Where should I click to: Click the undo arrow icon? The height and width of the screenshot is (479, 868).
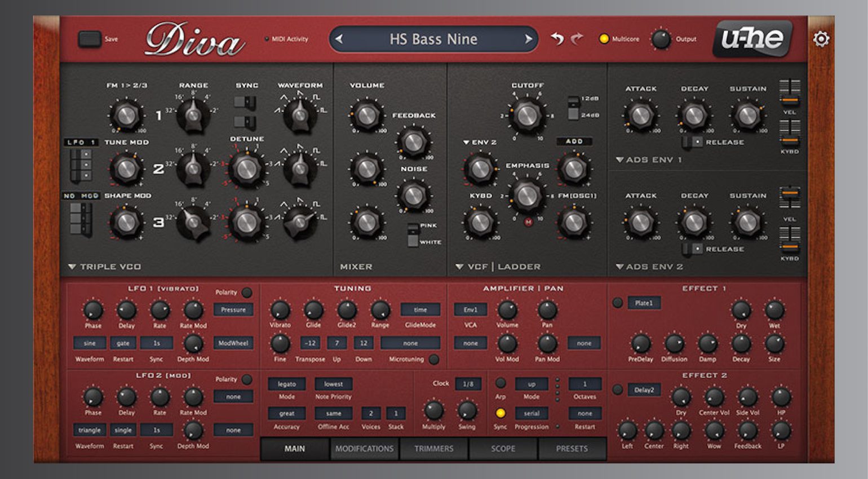tap(557, 38)
